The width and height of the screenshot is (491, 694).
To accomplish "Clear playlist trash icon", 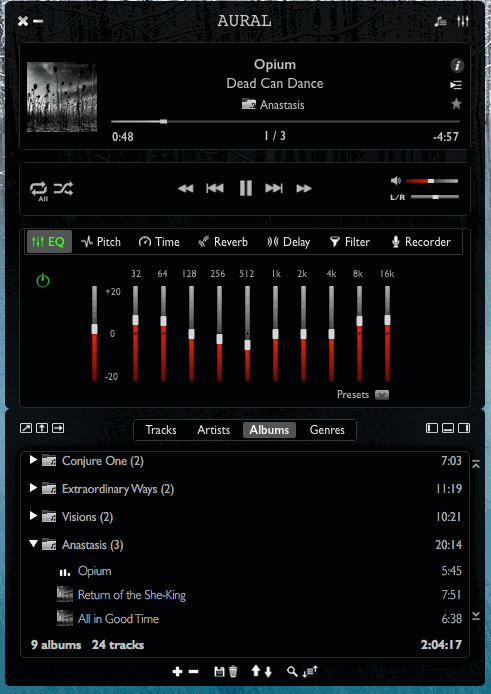I will [x=233, y=671].
